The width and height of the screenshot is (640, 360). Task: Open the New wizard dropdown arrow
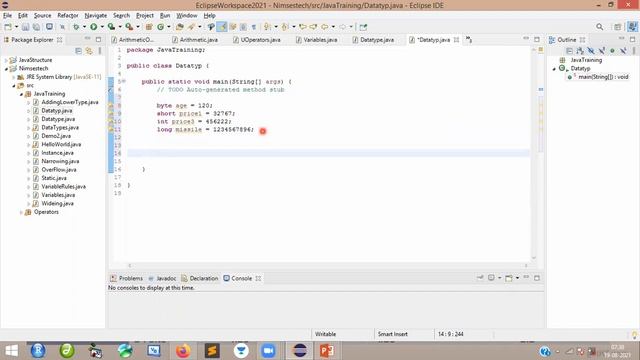coord(16,27)
